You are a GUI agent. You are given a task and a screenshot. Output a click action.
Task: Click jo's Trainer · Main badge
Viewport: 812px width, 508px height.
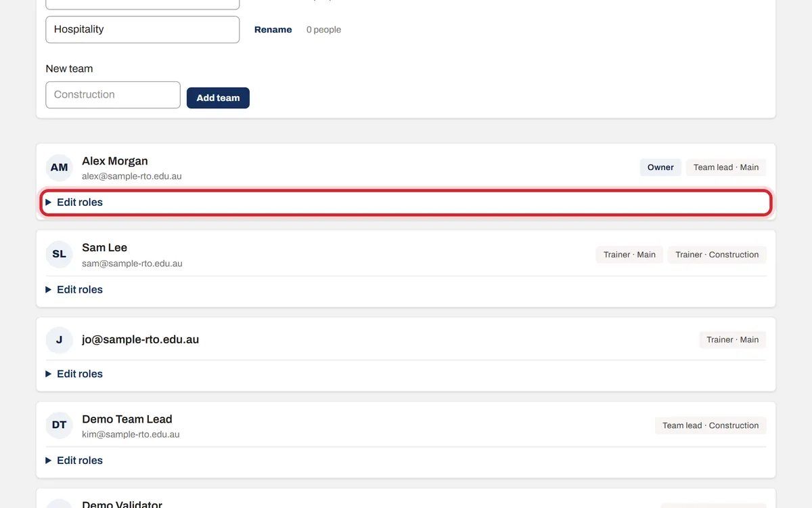[733, 339]
